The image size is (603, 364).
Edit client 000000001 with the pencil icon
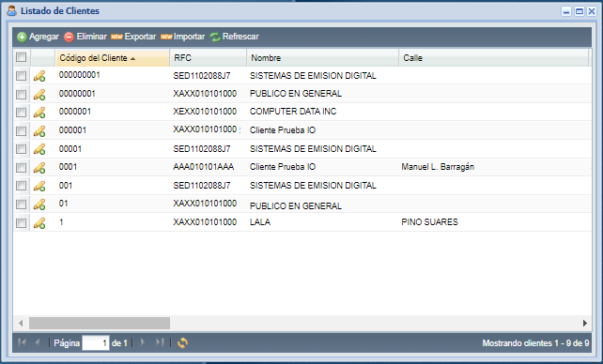(39, 76)
